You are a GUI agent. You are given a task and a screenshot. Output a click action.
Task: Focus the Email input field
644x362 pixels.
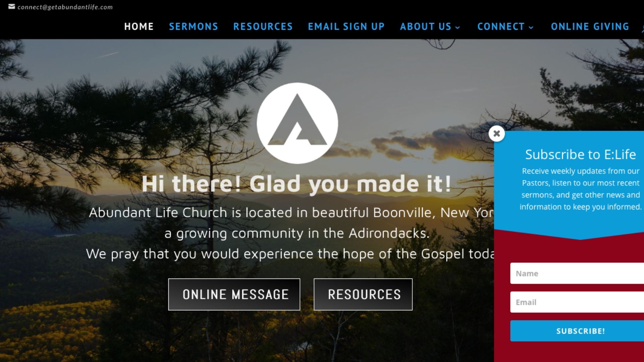[577, 302]
